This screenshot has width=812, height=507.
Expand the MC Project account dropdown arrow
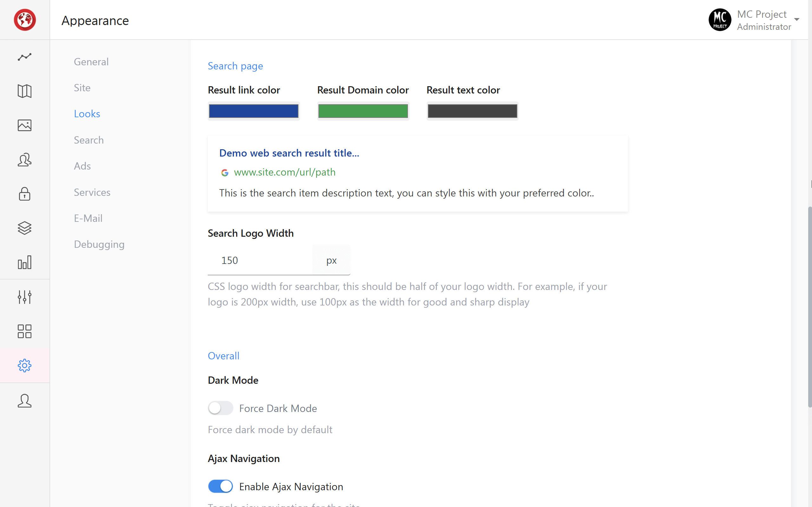pos(796,19)
